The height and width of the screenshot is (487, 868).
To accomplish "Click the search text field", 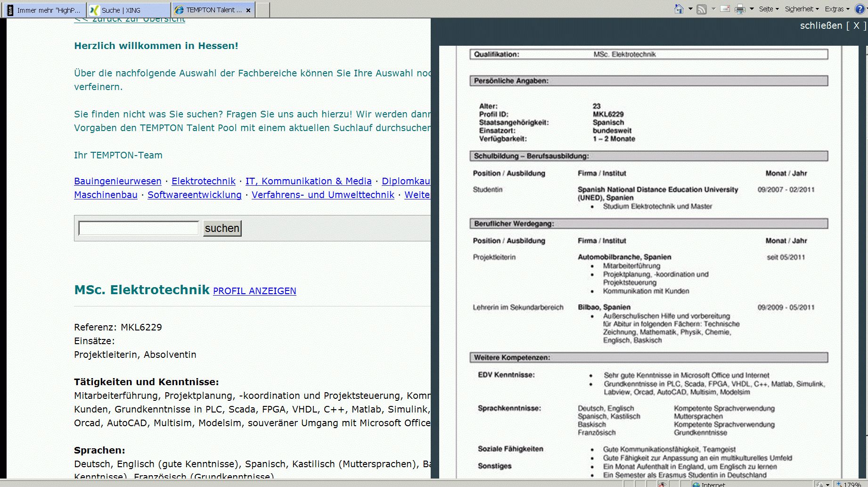I will point(139,228).
